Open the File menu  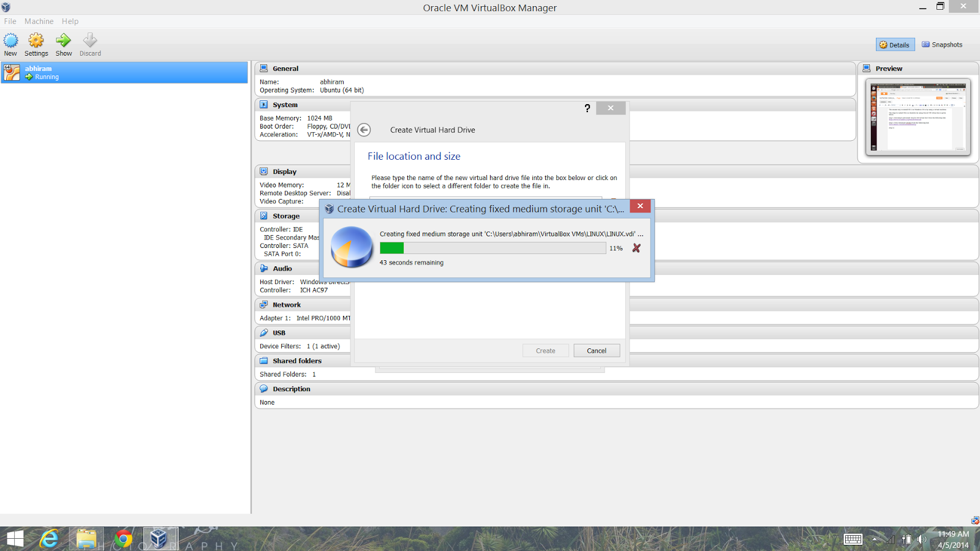pos(10,21)
